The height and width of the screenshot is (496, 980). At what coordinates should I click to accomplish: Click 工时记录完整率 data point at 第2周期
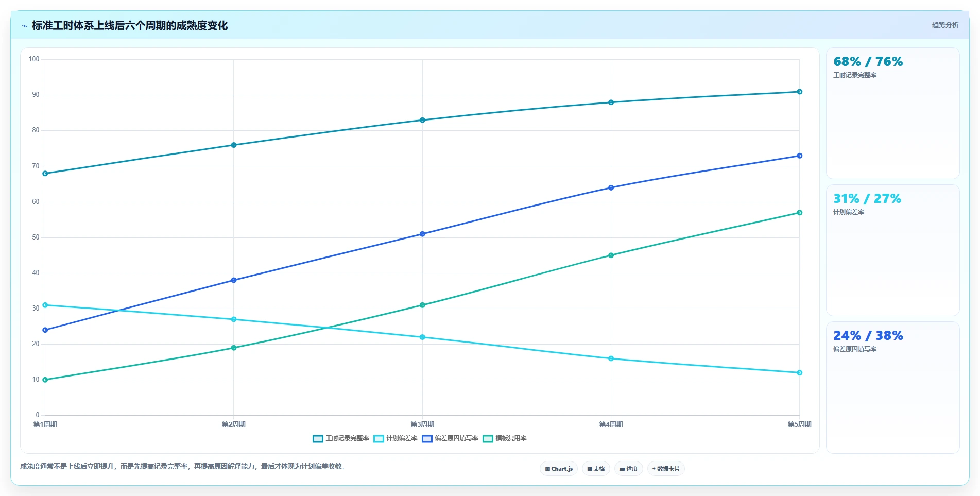coord(234,145)
